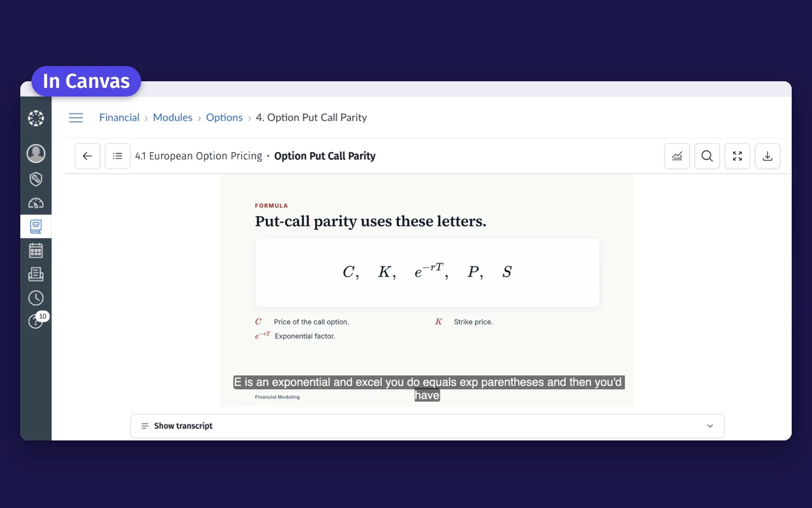Go to Financial breadcrumb link
Image resolution: width=812 pixels, height=508 pixels.
coord(119,117)
